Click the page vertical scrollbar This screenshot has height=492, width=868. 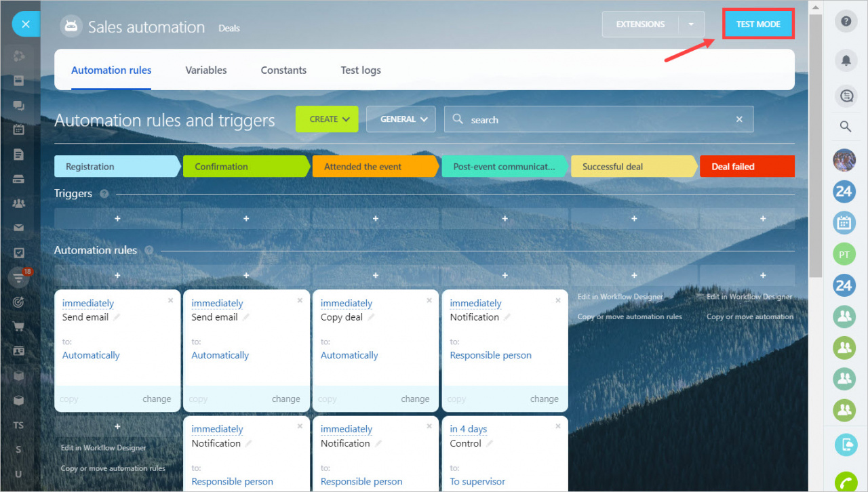point(816,146)
